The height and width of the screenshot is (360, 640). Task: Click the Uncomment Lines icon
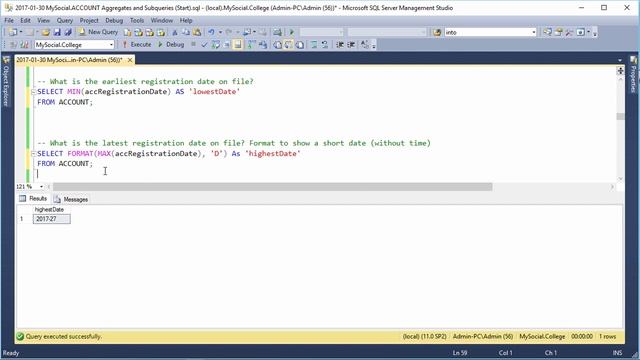pyautogui.click(x=324, y=44)
